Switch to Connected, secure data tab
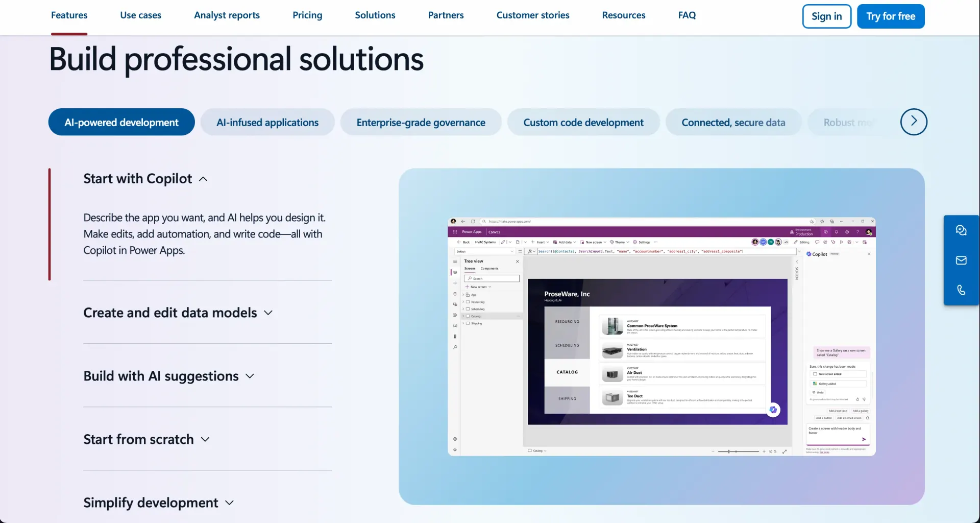The image size is (980, 523). coord(733,122)
